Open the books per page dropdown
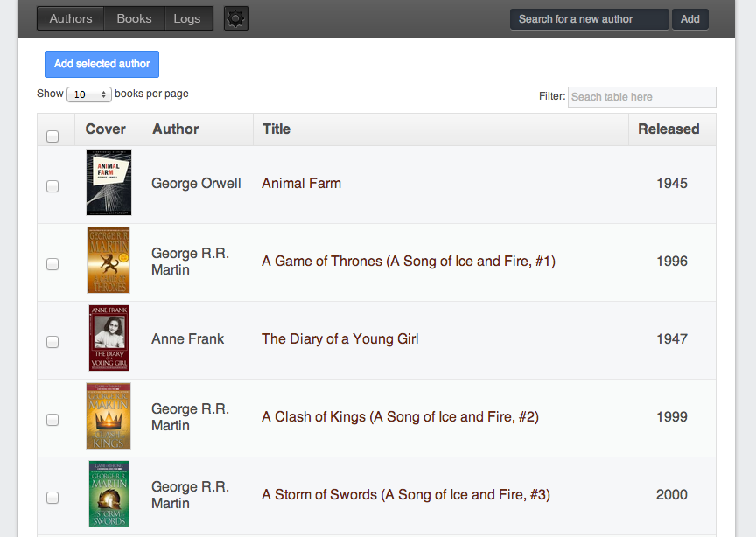Screen dimensions: 756x537 tap(89, 94)
